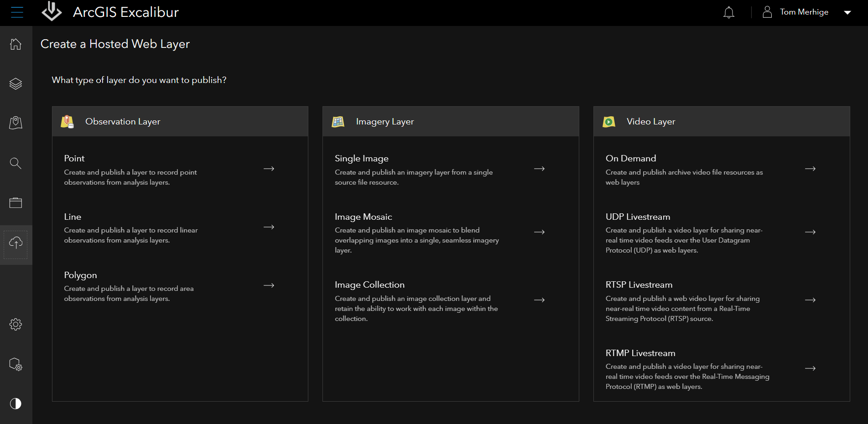View notifications bell

pyautogui.click(x=729, y=12)
